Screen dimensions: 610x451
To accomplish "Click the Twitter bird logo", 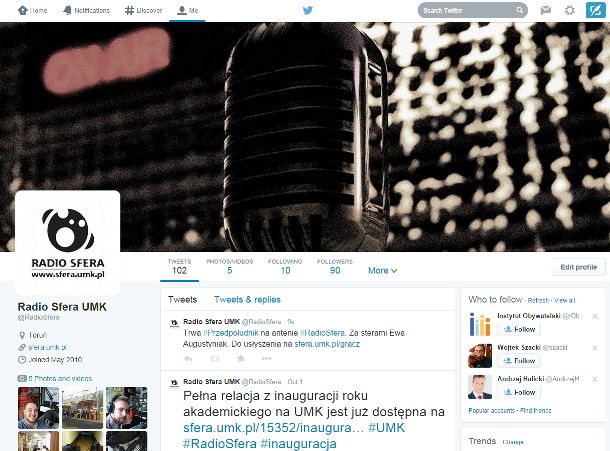I will (308, 11).
